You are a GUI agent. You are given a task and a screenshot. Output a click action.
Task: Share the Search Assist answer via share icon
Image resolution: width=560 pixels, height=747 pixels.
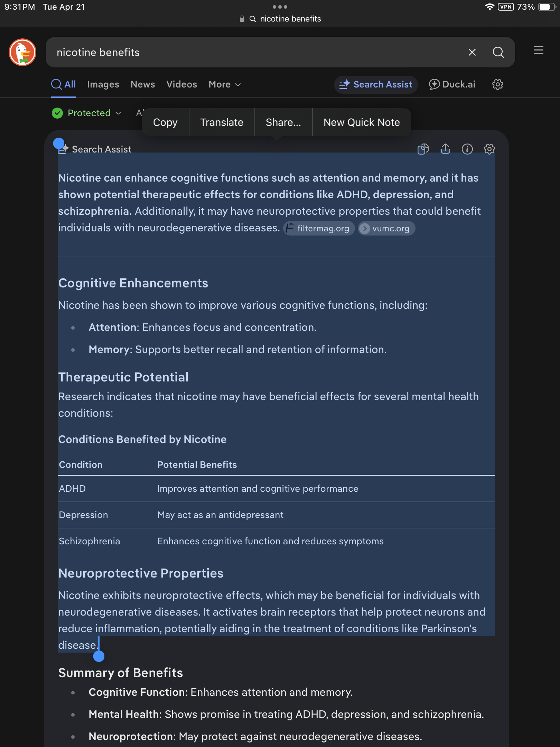click(445, 149)
